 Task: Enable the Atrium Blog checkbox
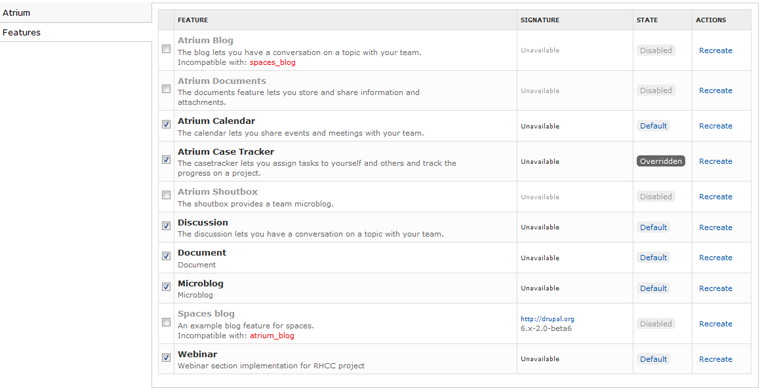point(166,49)
